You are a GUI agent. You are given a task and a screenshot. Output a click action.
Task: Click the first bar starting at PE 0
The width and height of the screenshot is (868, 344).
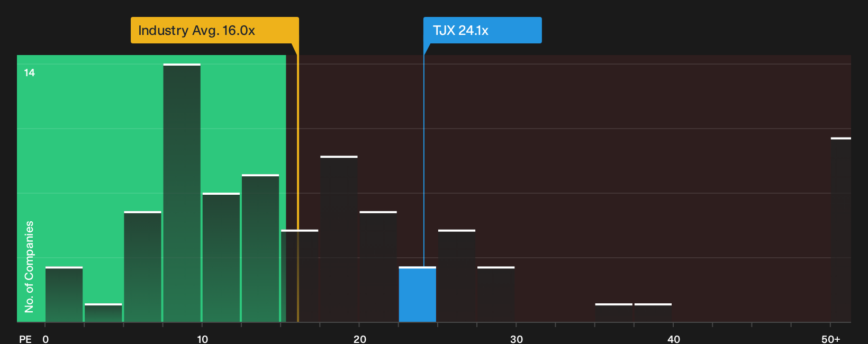[64, 294]
